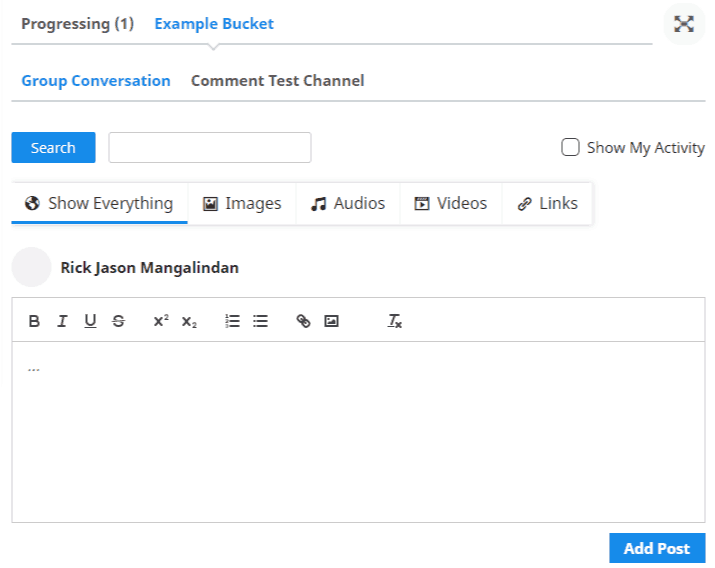Filter posts by Audios
This screenshot has height=568, width=715.
[348, 203]
